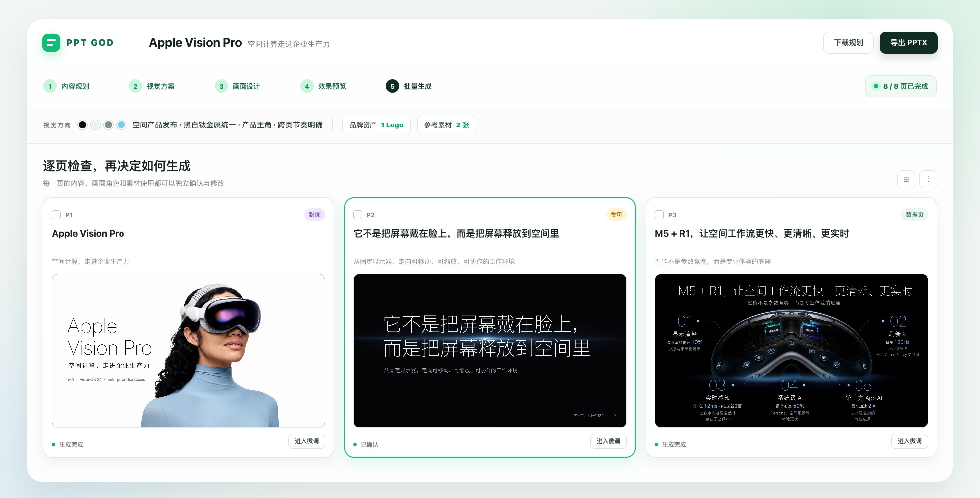Open the P1 Apple Vision Pro cover thumbnail
Image resolution: width=980 pixels, height=498 pixels.
tap(188, 351)
